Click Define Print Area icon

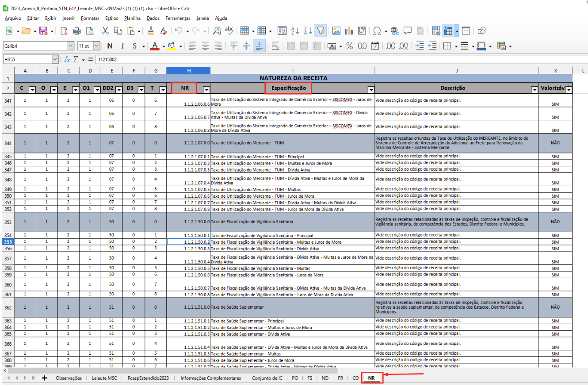(x=436, y=31)
